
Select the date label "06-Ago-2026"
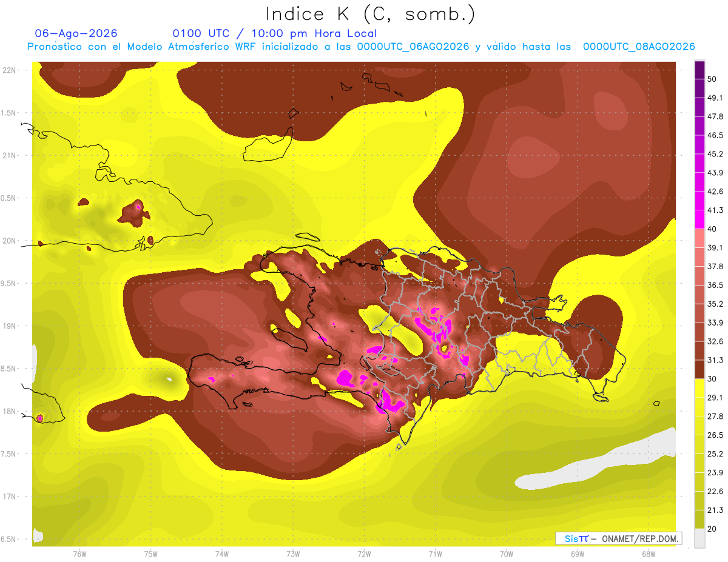[76, 33]
